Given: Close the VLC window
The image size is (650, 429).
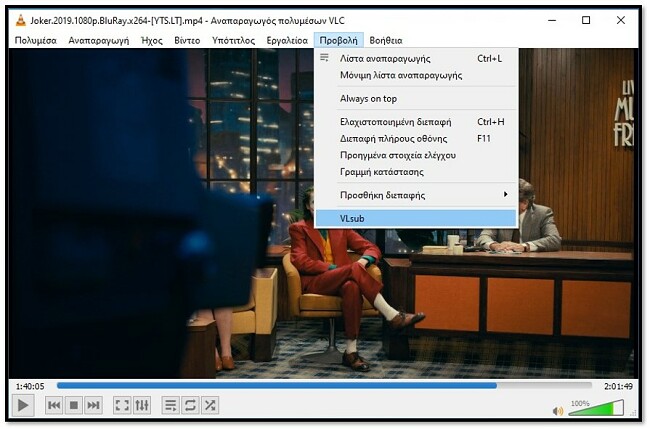Looking at the screenshot, I should click(621, 20).
